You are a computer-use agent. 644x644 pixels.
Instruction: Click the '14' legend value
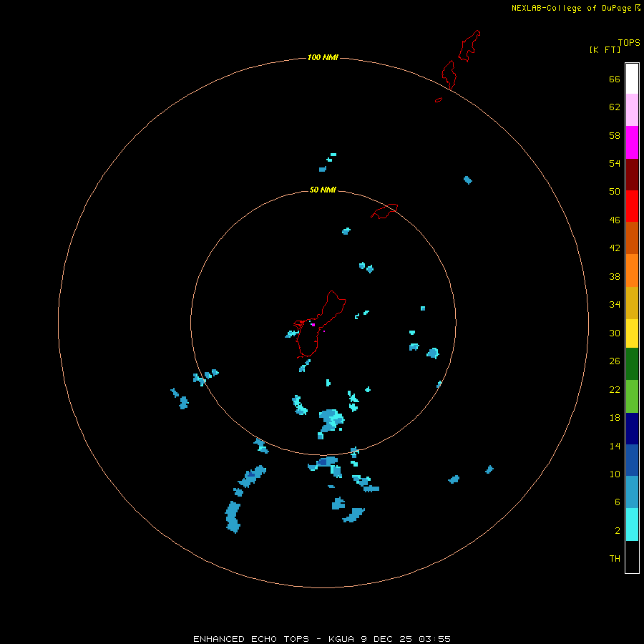coord(615,446)
